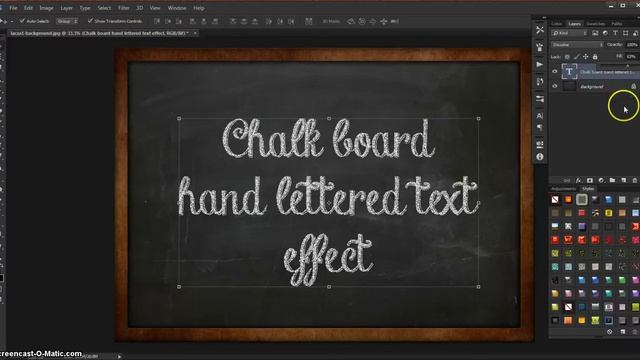
Task: Add a layer mask
Action: point(589,180)
